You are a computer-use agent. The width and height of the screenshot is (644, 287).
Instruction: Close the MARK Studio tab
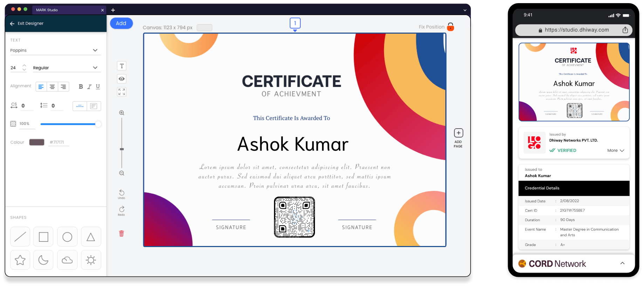102,10
